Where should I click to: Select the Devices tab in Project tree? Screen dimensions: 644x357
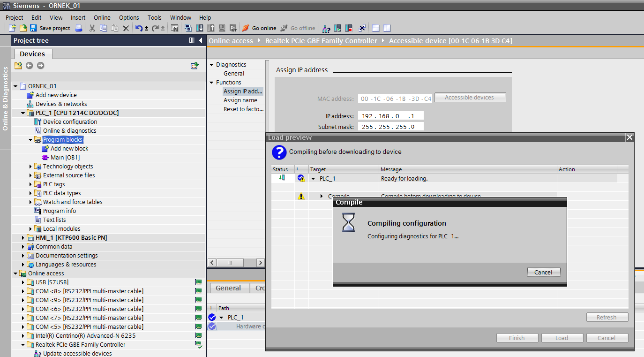[x=32, y=54]
